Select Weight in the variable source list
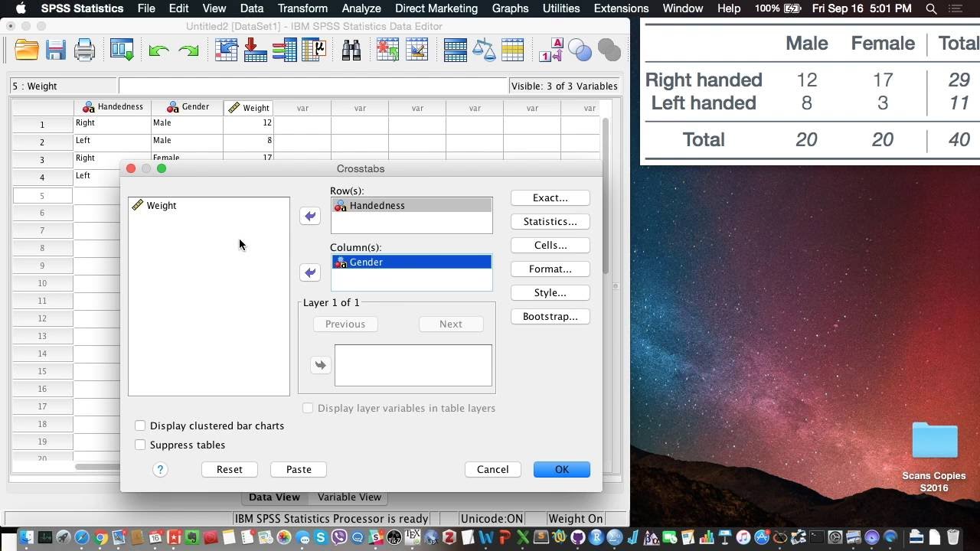This screenshot has width=980, height=551. tap(208, 205)
